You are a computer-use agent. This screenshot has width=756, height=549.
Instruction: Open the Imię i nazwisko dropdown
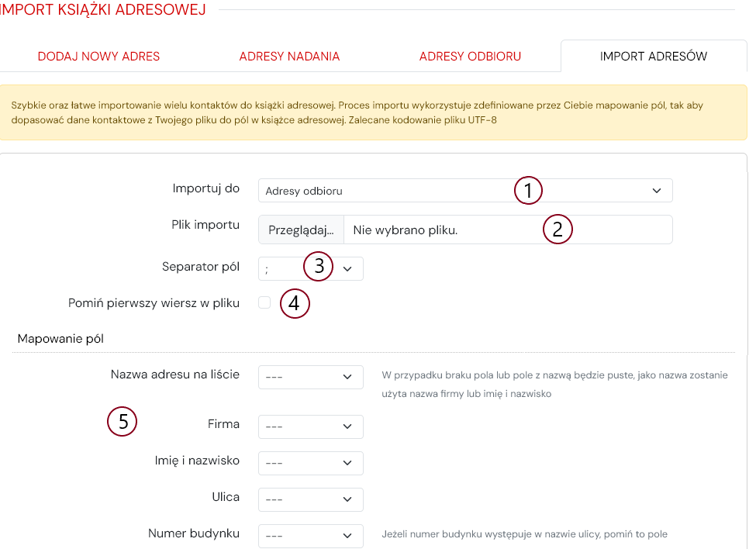310,463
